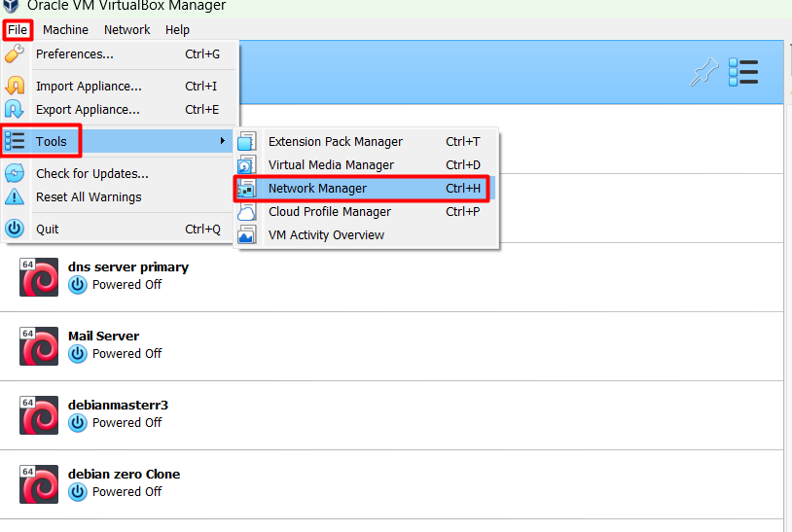The height and width of the screenshot is (532, 792).
Task: Click the Export Appliance arrow icon
Action: pos(15,109)
